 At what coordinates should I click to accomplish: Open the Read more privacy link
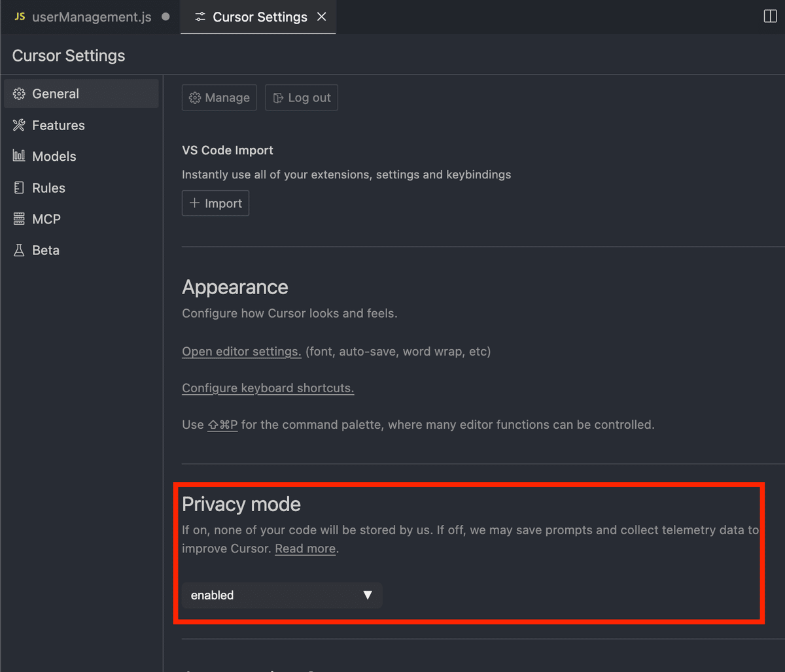tap(305, 549)
